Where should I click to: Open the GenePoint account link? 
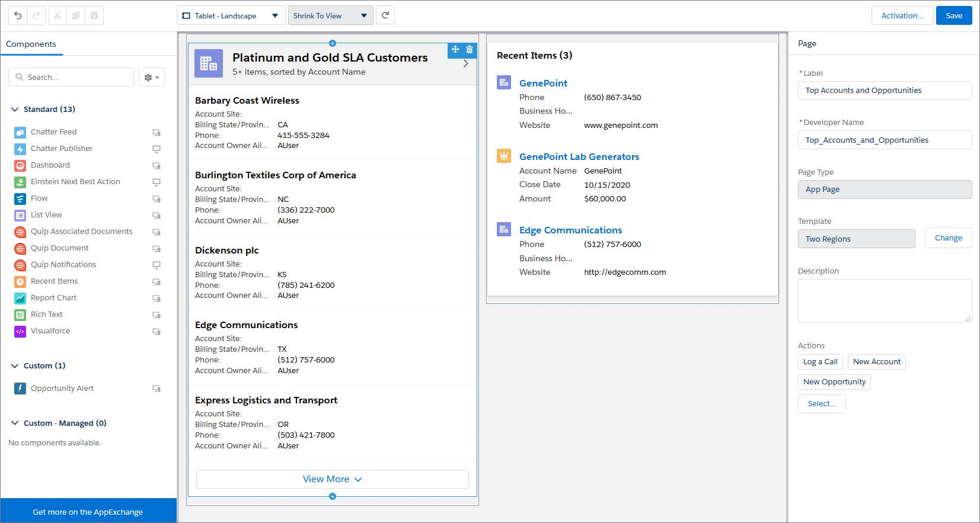tap(543, 83)
